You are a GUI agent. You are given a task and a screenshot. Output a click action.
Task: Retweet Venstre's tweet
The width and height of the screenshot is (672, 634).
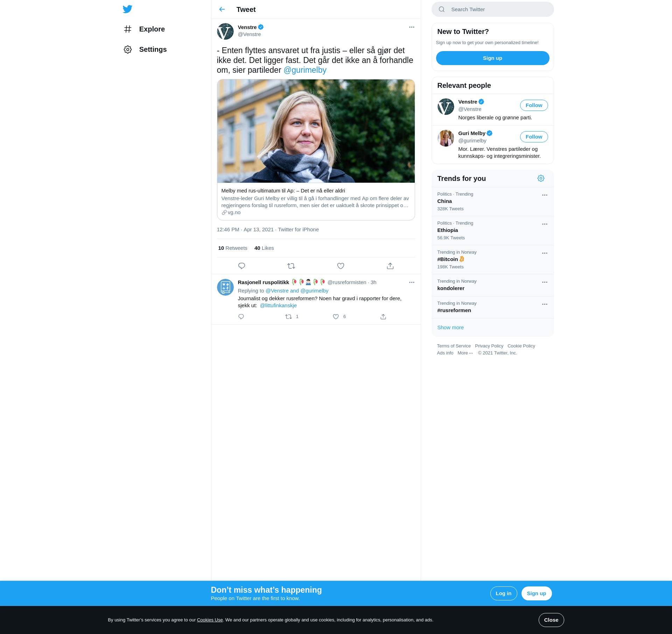pyautogui.click(x=291, y=266)
